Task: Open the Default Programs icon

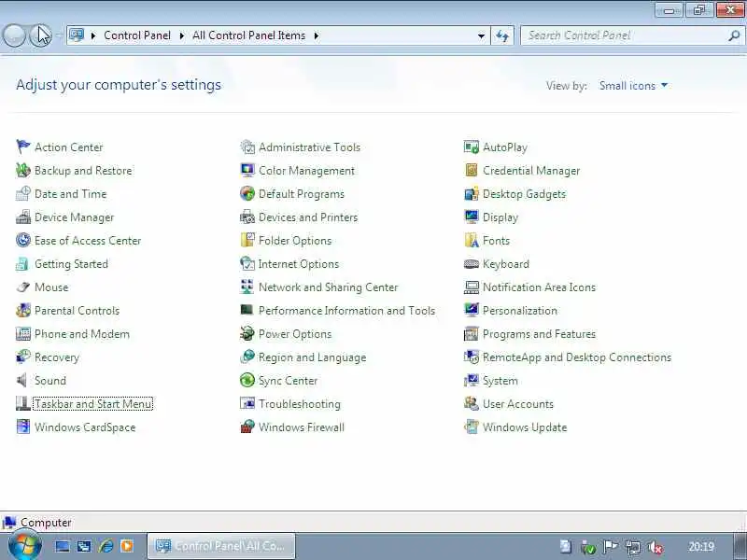Action: (x=247, y=193)
